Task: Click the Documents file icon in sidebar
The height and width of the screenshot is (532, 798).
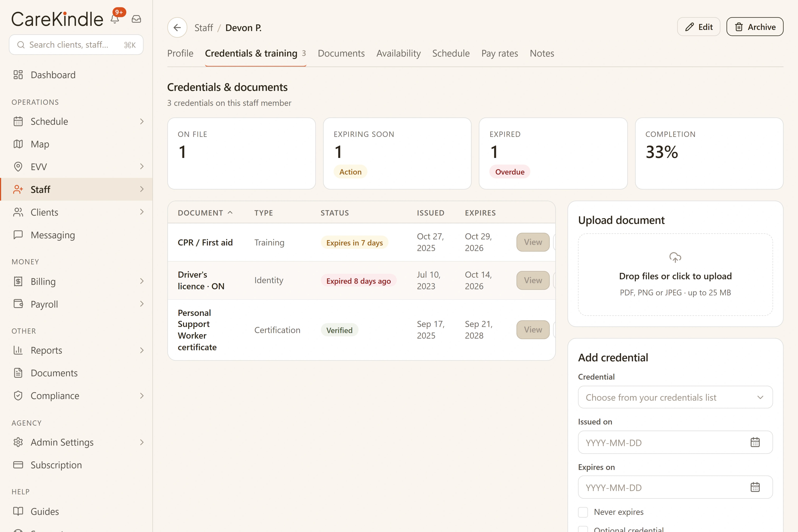Action: (18, 373)
